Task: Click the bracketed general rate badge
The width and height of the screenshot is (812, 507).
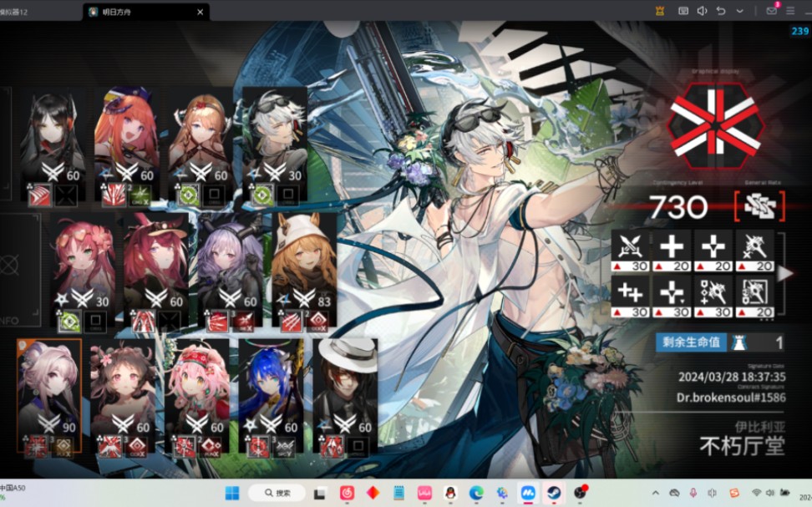Action: [x=759, y=206]
